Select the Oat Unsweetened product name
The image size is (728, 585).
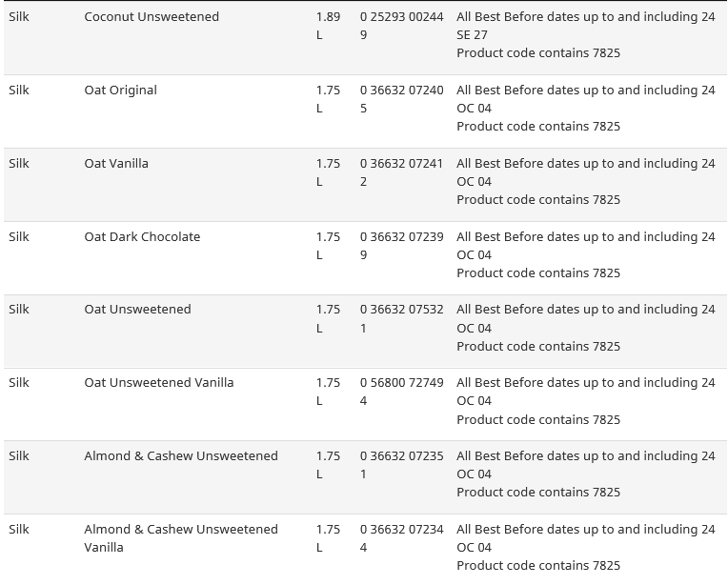(x=137, y=310)
